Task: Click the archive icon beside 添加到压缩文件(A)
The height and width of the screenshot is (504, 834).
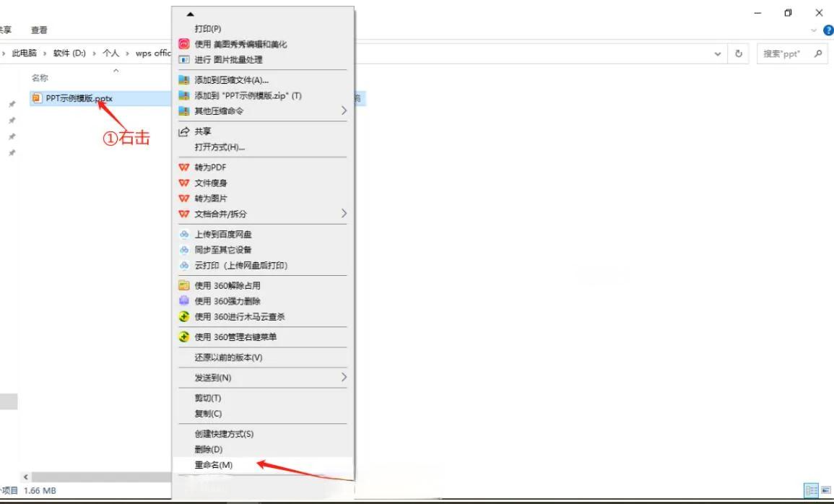Action: (183, 80)
